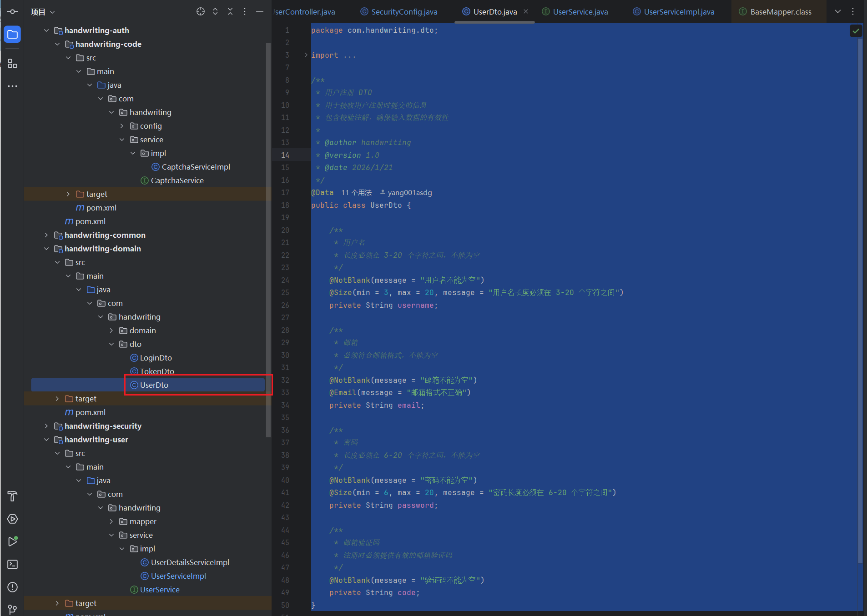Image resolution: width=867 pixels, height=616 pixels.
Task: Click the Project folder icon in sidebar
Action: 12,35
